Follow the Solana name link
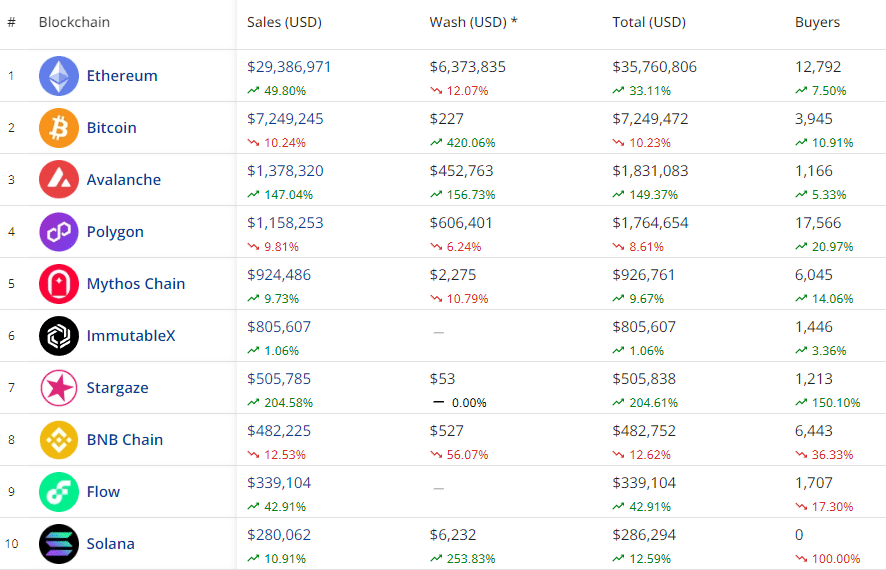Viewport: 886px width, 570px height. [110, 544]
